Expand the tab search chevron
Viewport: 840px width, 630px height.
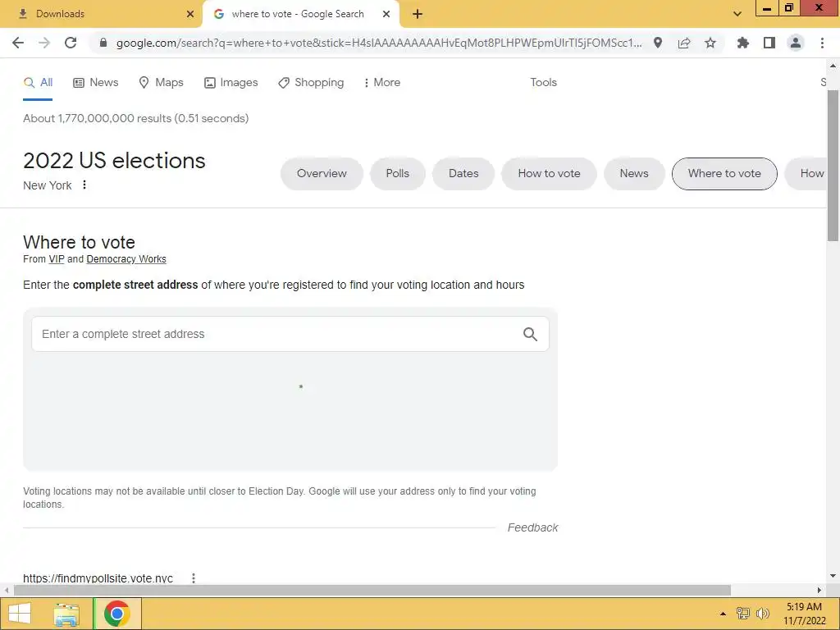pos(737,14)
